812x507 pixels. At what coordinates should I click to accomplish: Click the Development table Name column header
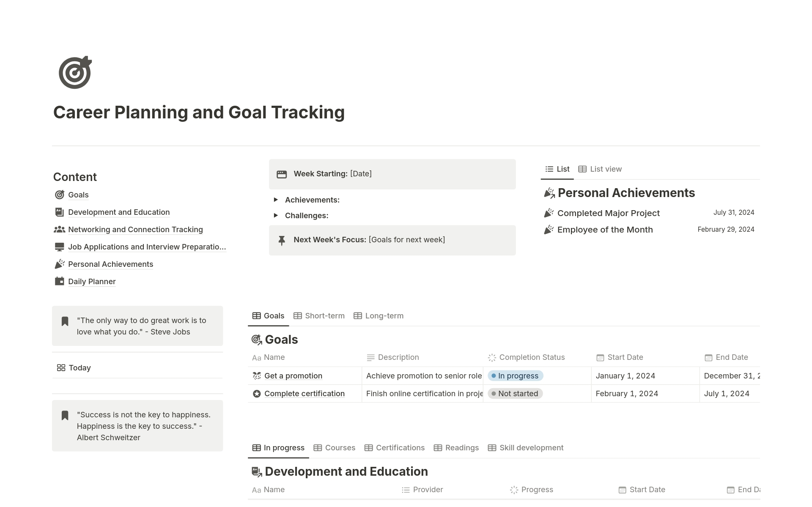click(268, 490)
